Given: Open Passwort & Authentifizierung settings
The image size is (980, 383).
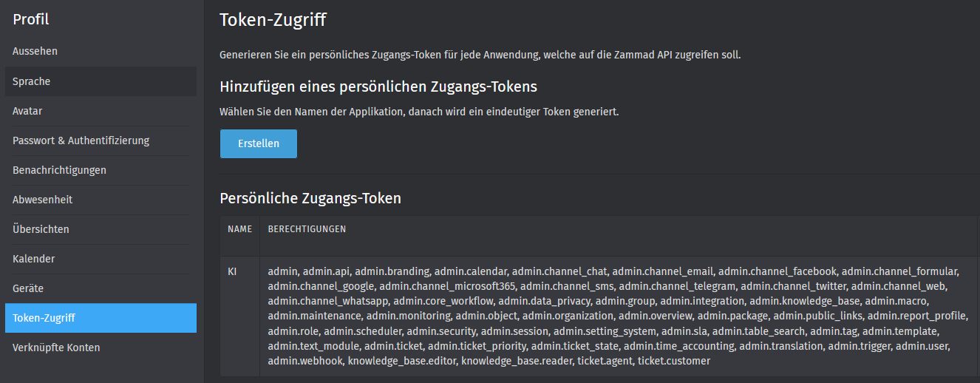Looking at the screenshot, I should [81, 140].
